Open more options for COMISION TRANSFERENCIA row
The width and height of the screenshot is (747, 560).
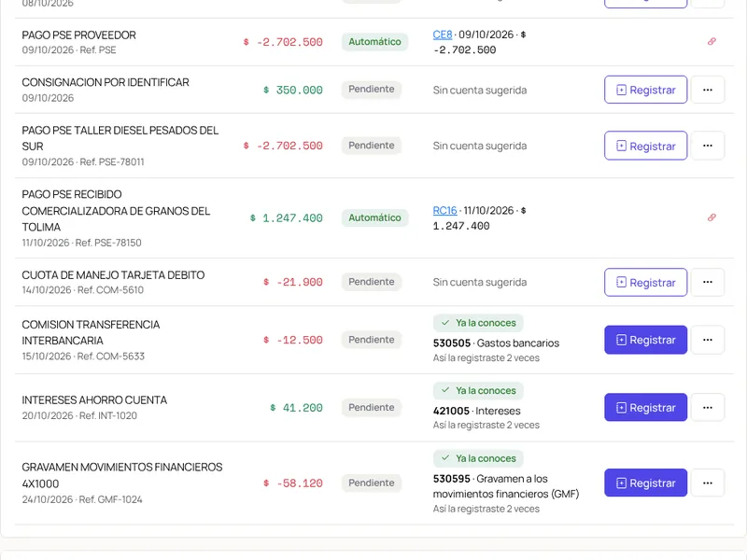(x=708, y=340)
